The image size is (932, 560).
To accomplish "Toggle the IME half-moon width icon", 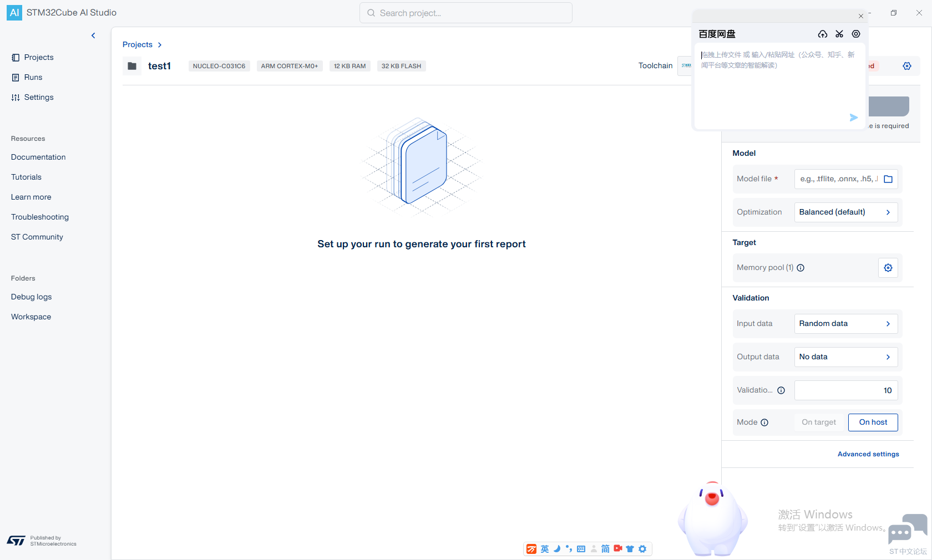I will coord(557,549).
